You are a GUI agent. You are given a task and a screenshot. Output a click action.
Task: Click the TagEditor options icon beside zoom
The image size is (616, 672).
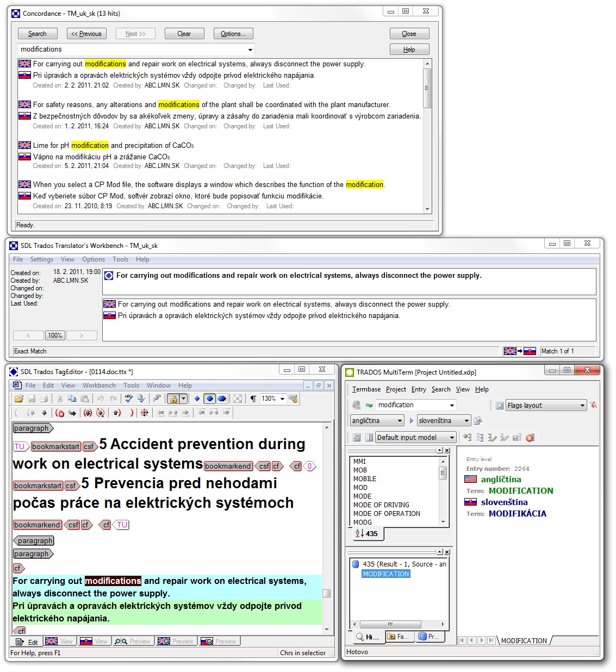tap(294, 399)
